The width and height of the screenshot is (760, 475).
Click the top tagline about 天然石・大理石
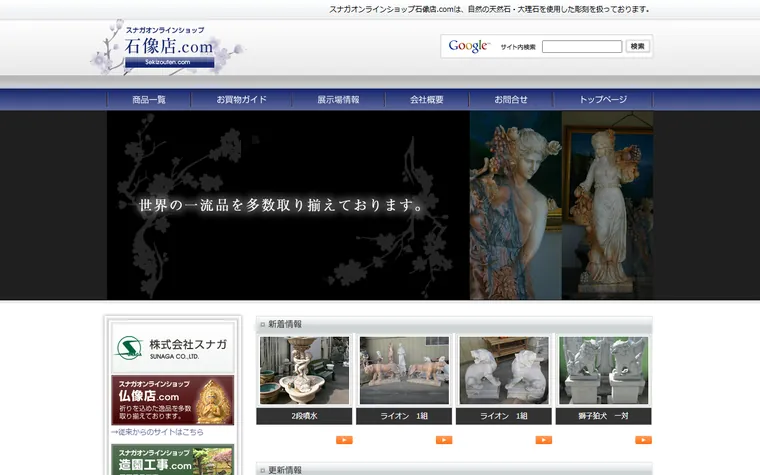click(489, 9)
